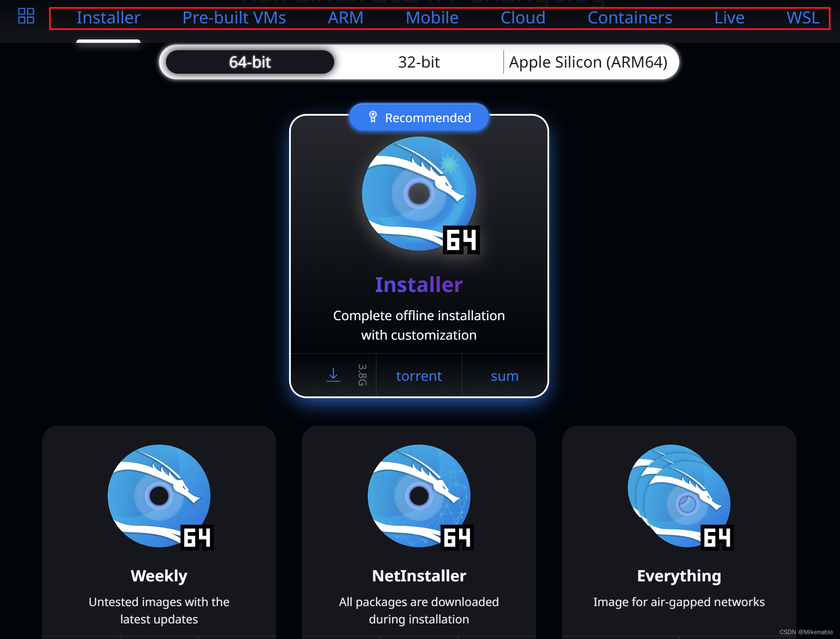Open the NetInstaller card title
The width and height of the screenshot is (840, 639).
click(419, 576)
